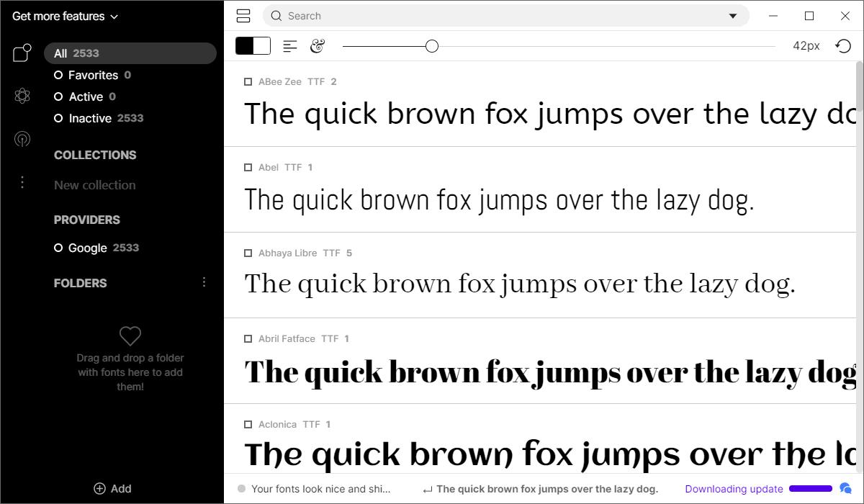This screenshot has height=504, width=864.
Task: Open the podcast-style broadcast sidebar icon
Action: click(22, 139)
